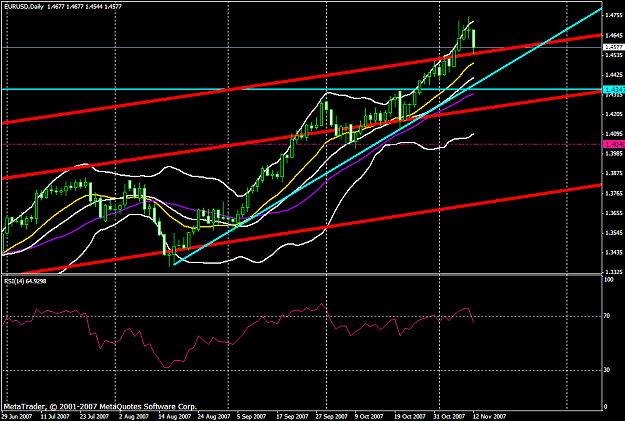Click the RSI scale value 30
Viewport: 625px width, 421px height.
coord(607,370)
